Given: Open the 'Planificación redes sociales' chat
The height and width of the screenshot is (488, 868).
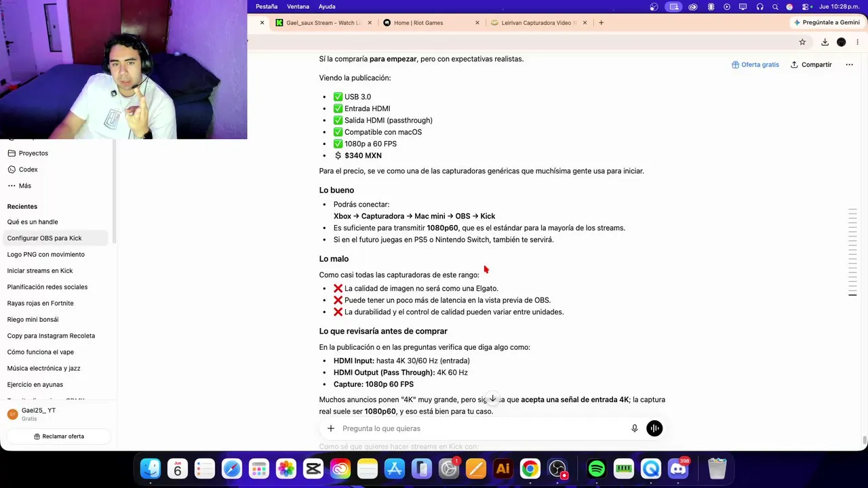Looking at the screenshot, I should (x=57, y=287).
